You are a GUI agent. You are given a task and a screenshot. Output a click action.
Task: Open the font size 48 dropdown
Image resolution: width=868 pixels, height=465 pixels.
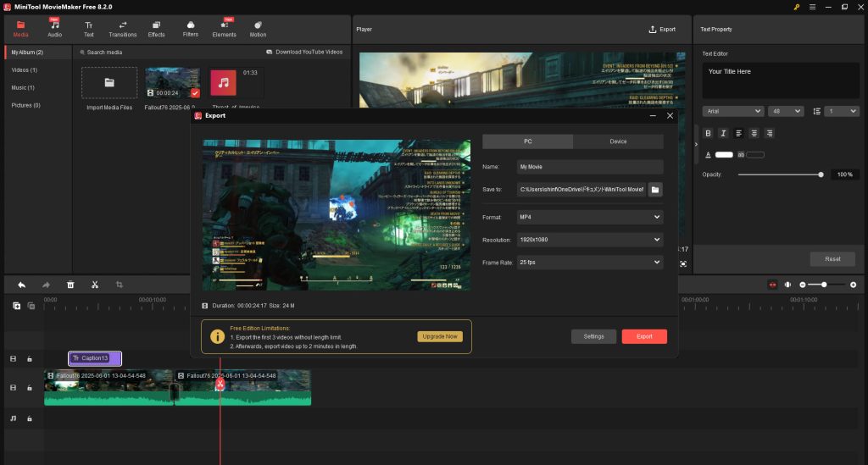click(786, 111)
